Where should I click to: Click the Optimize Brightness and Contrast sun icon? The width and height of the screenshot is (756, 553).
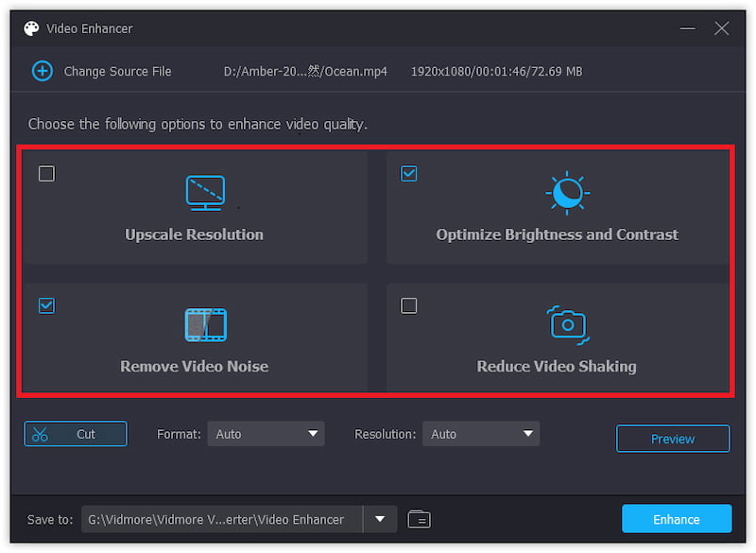click(x=567, y=193)
